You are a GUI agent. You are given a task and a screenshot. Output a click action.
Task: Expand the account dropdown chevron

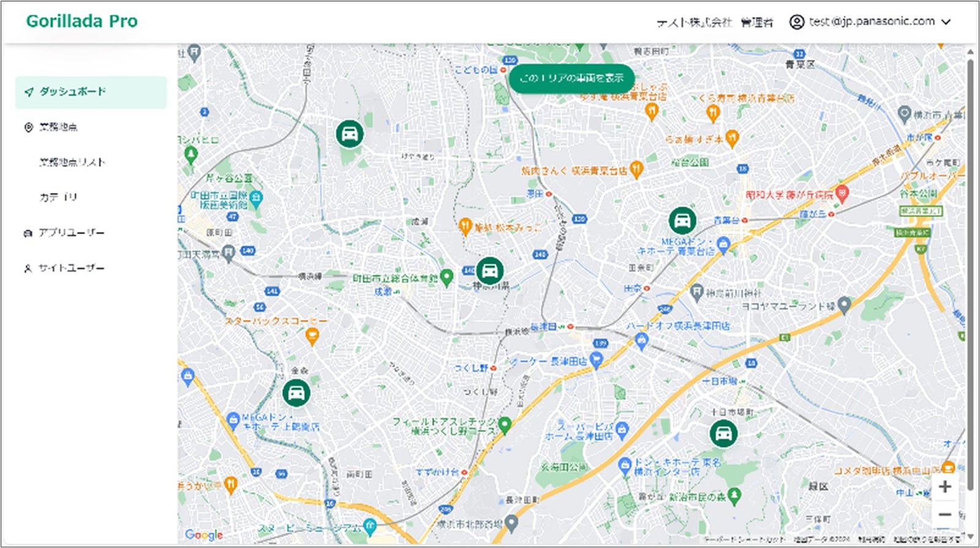coord(946,22)
